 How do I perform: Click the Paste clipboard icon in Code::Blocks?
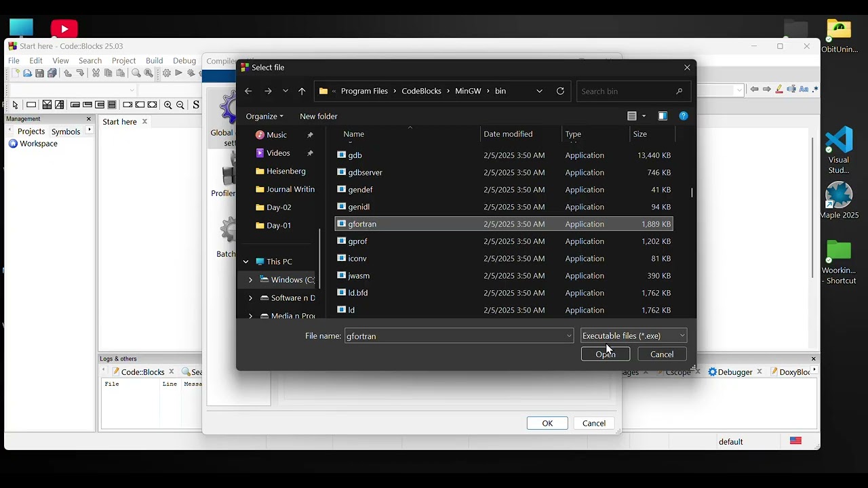click(119, 73)
